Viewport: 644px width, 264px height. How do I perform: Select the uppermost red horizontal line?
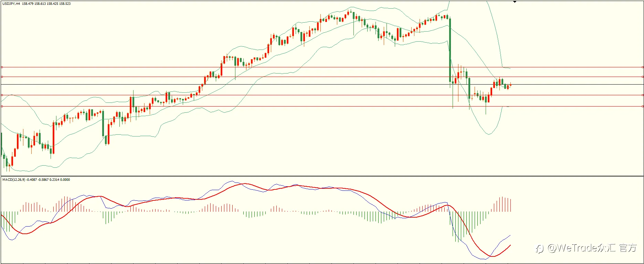[x=322, y=67]
